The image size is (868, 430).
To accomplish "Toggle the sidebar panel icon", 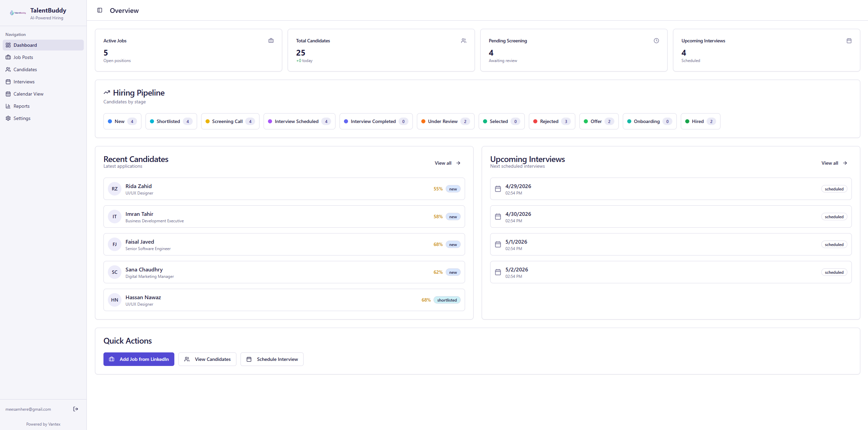I will [100, 10].
